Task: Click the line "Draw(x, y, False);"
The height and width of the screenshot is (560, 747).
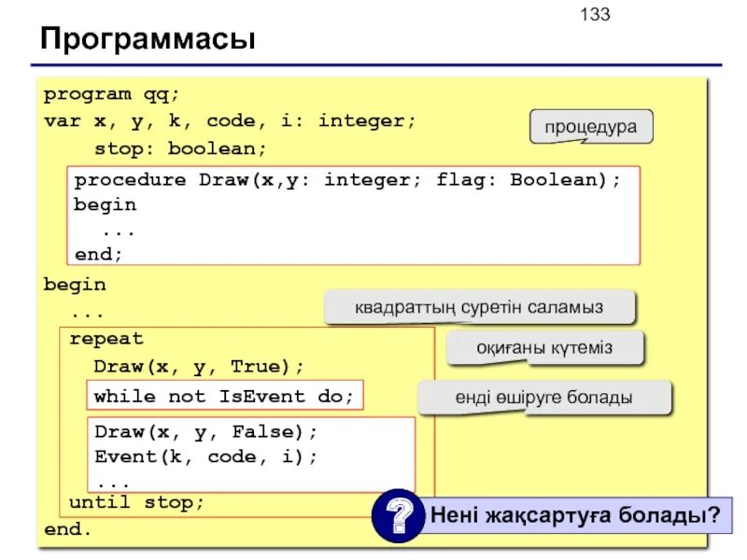Action: pyautogui.click(x=205, y=432)
